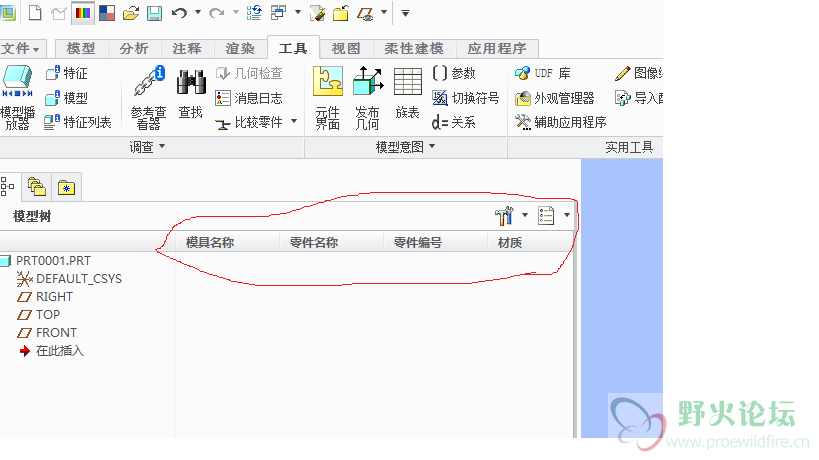Image resolution: width=819 pixels, height=460 pixels.
Task: Open the Undo history dropdown
Action: click(198, 12)
